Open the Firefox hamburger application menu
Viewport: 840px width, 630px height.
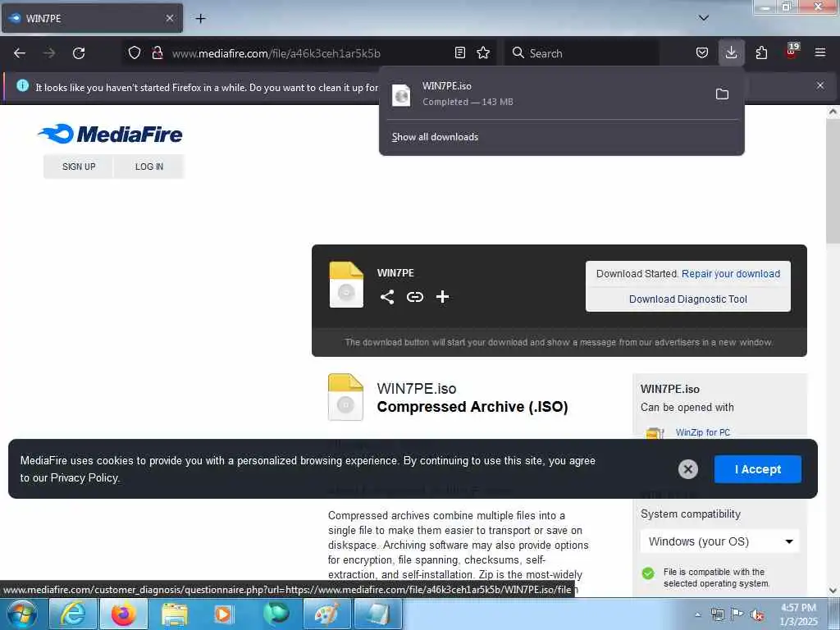pyautogui.click(x=820, y=52)
